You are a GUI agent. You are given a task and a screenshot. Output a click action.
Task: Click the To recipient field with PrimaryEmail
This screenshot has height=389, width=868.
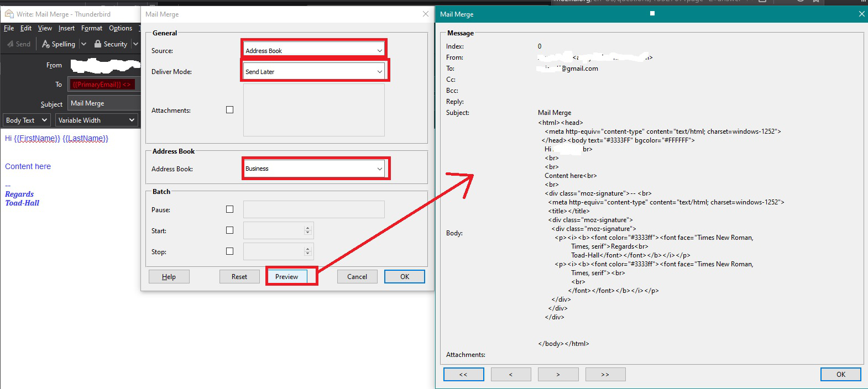click(103, 85)
